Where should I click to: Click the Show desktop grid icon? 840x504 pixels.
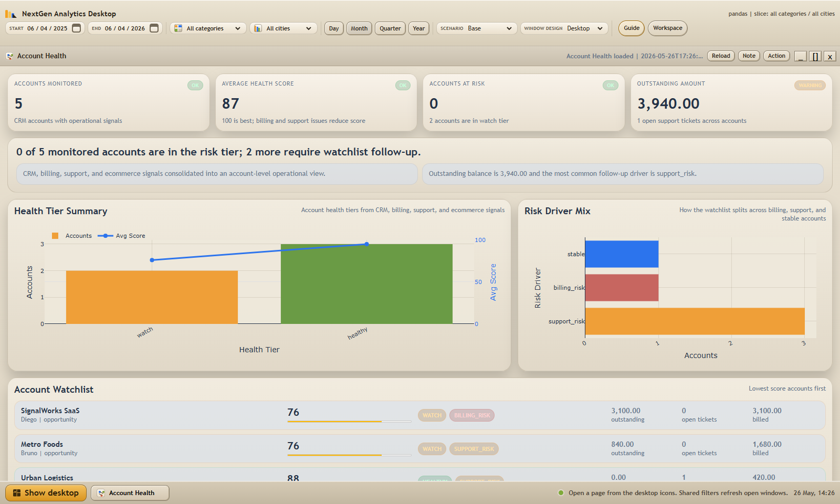tap(17, 493)
